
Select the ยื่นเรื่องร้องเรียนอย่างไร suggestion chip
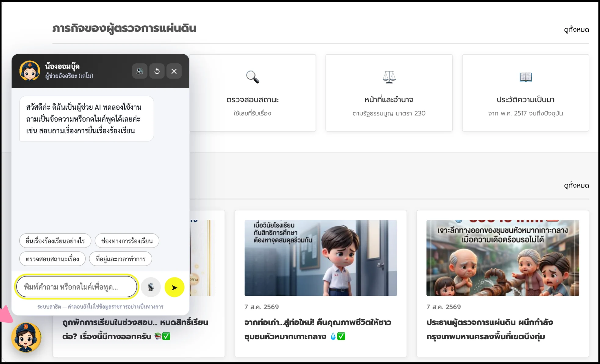coord(55,241)
